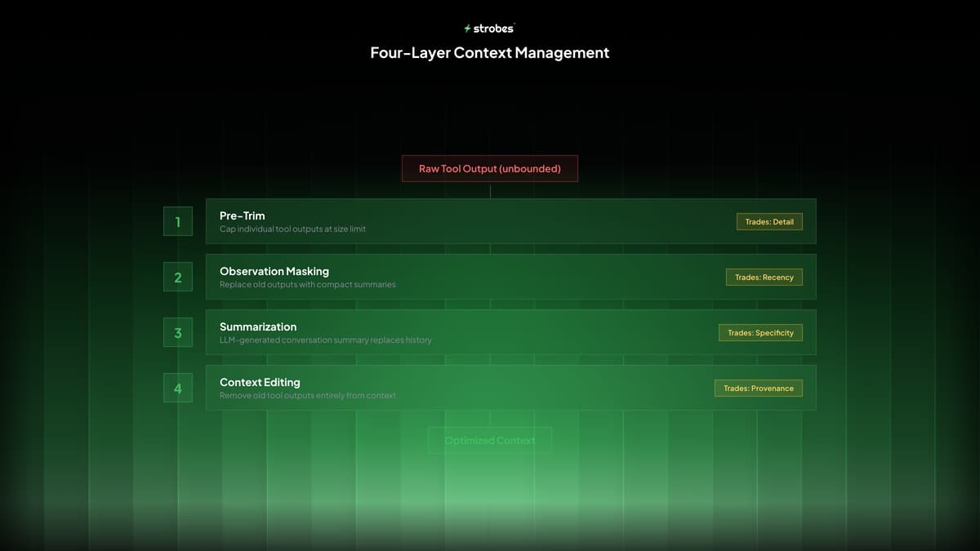Click the 'Summarization' heading

click(258, 327)
